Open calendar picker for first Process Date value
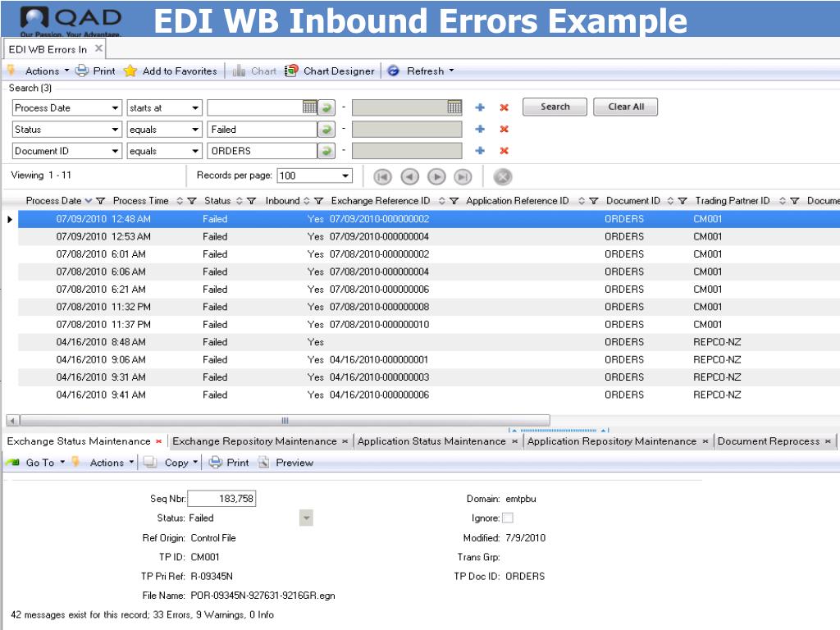Screen dimensions: 840x630 pos(309,107)
